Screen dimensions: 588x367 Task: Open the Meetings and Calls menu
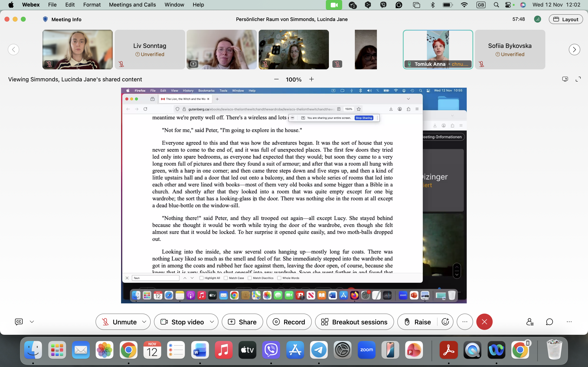(133, 5)
